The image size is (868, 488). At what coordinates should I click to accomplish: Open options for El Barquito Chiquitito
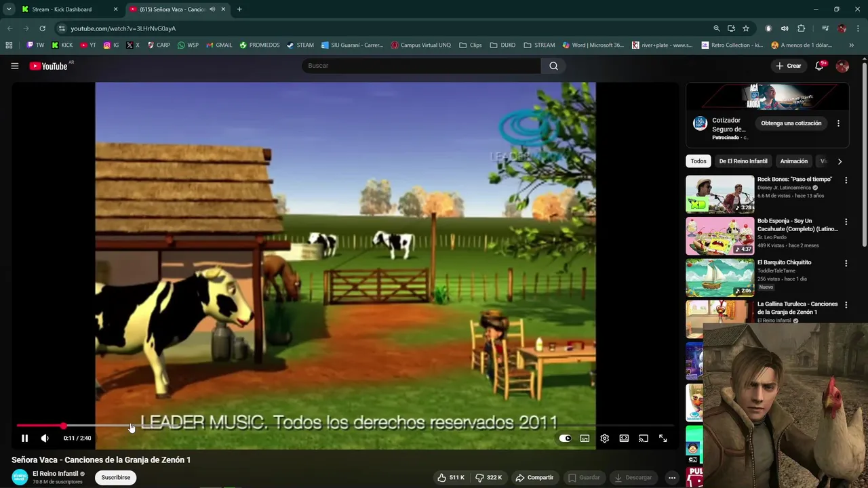(x=846, y=263)
